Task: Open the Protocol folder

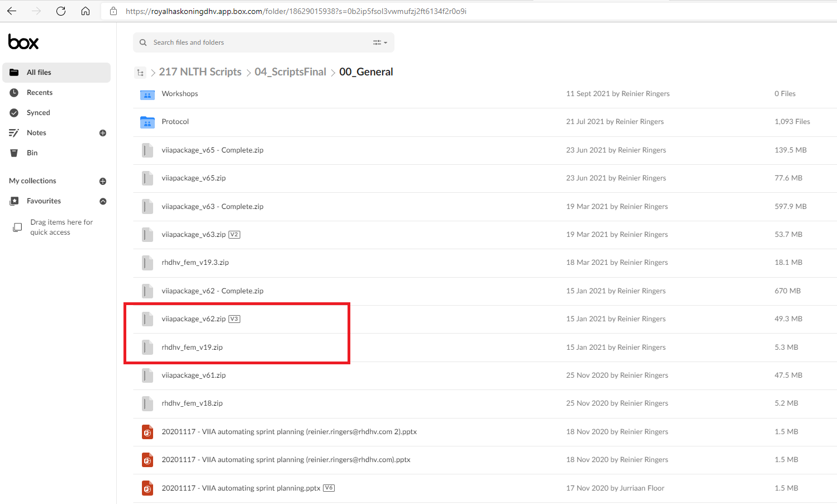Action: pos(175,122)
